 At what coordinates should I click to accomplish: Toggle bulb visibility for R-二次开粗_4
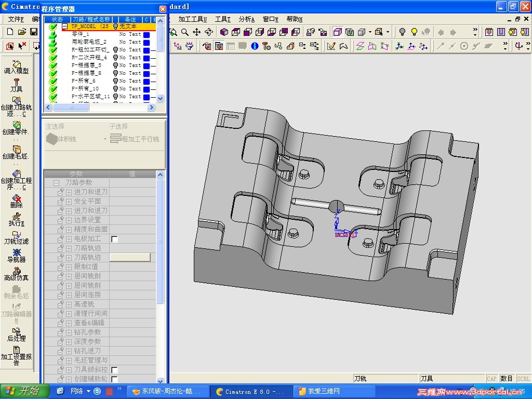coord(115,57)
